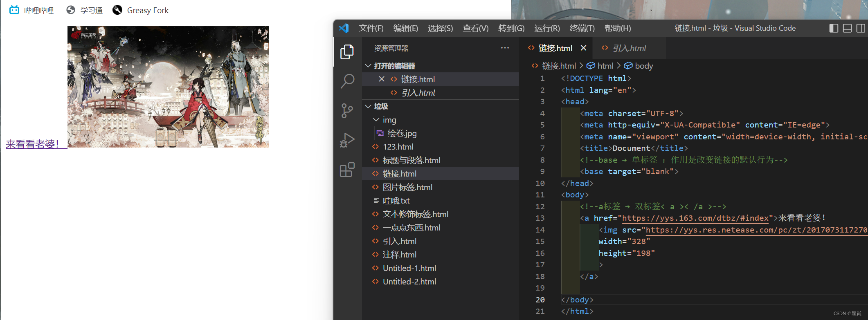
Task: Collapse the 垃圾 folder section
Action: click(x=368, y=106)
